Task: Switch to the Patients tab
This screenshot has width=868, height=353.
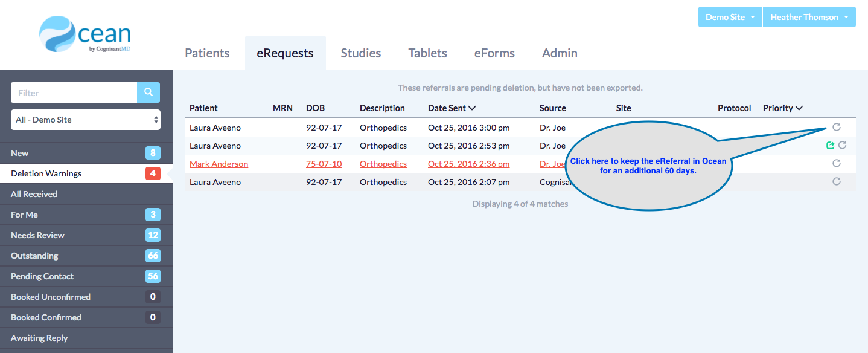Action: point(207,53)
